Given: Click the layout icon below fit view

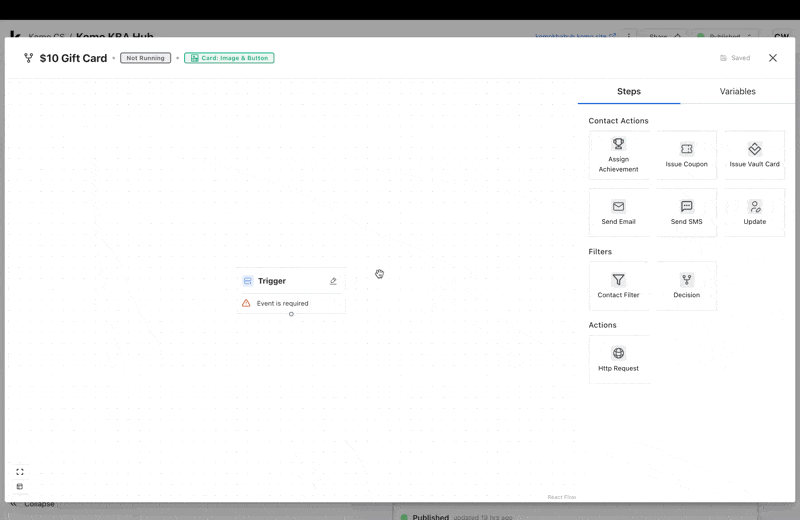Looking at the screenshot, I should tap(20, 487).
